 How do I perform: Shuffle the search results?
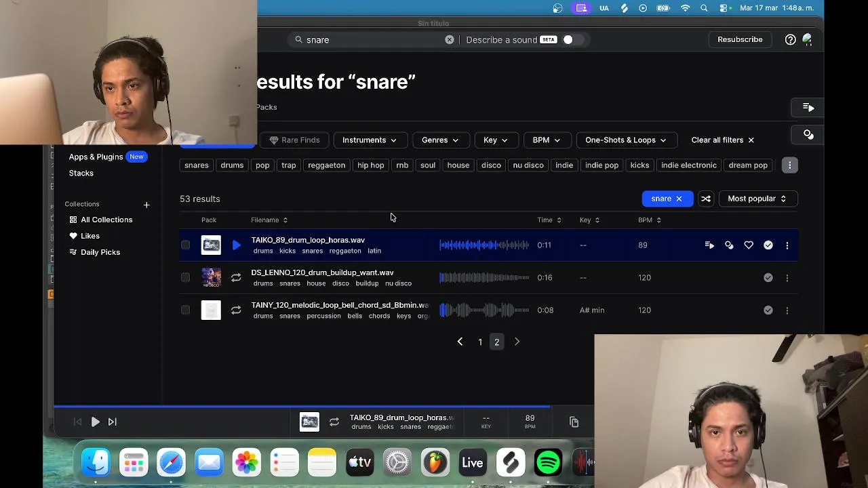click(706, 199)
